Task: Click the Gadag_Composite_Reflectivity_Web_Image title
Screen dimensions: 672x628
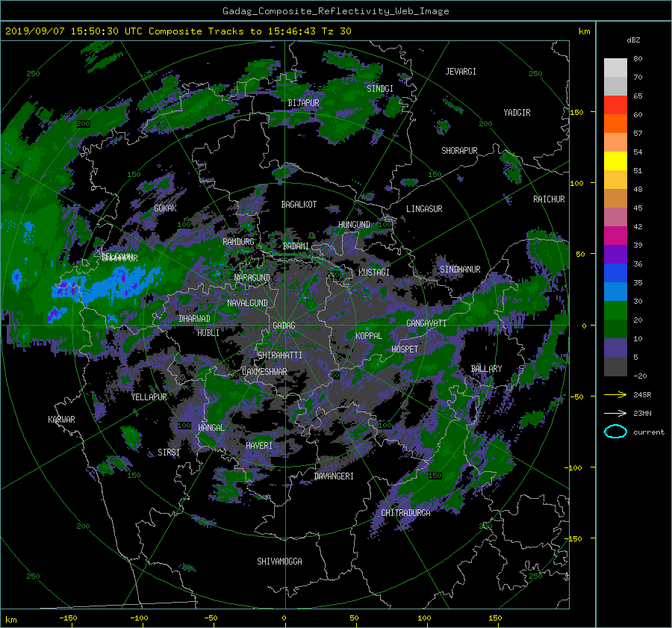Action: (335, 11)
